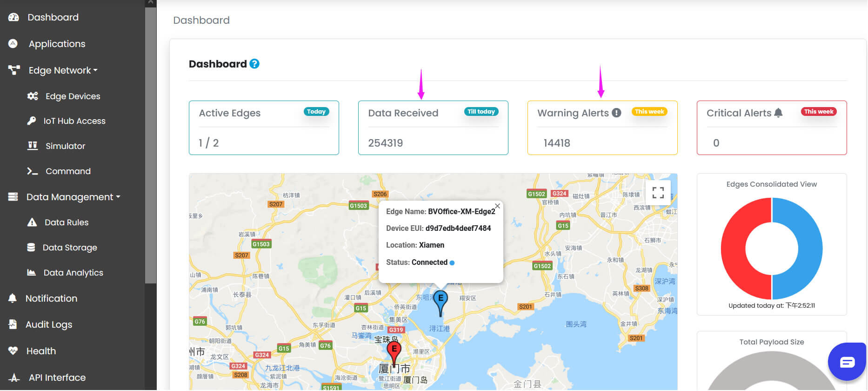Click the Critical Alerts value 0

[x=716, y=143]
